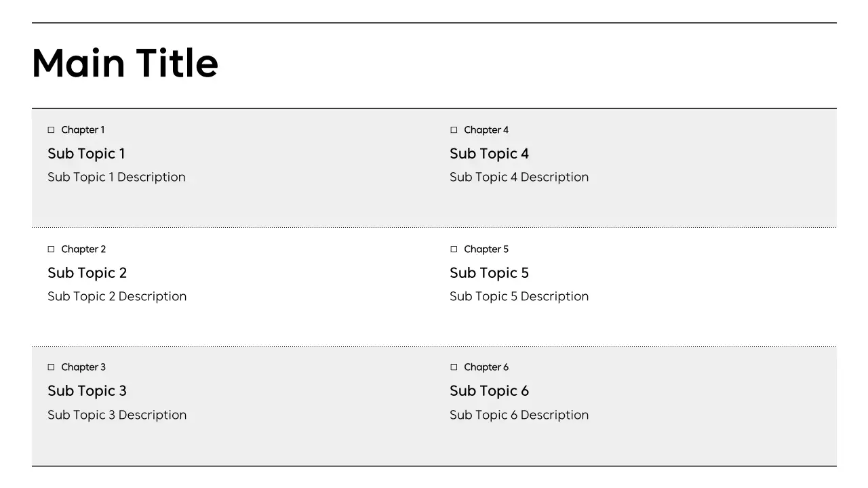Click the Sub Topic 2 heading
The image size is (868, 488).
[87, 273]
